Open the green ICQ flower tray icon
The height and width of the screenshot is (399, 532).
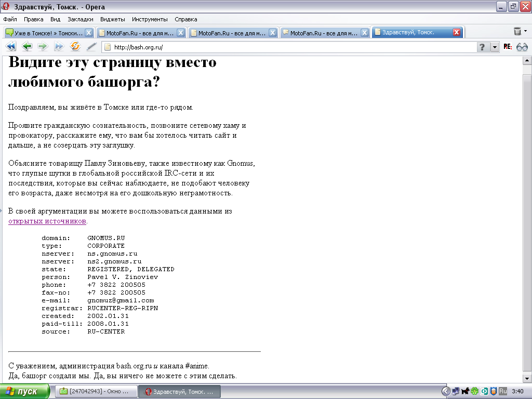(x=474, y=391)
